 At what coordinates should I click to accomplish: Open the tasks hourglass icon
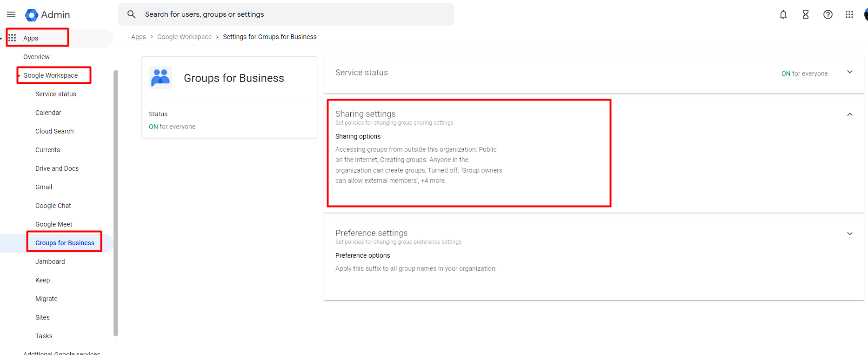(x=806, y=14)
